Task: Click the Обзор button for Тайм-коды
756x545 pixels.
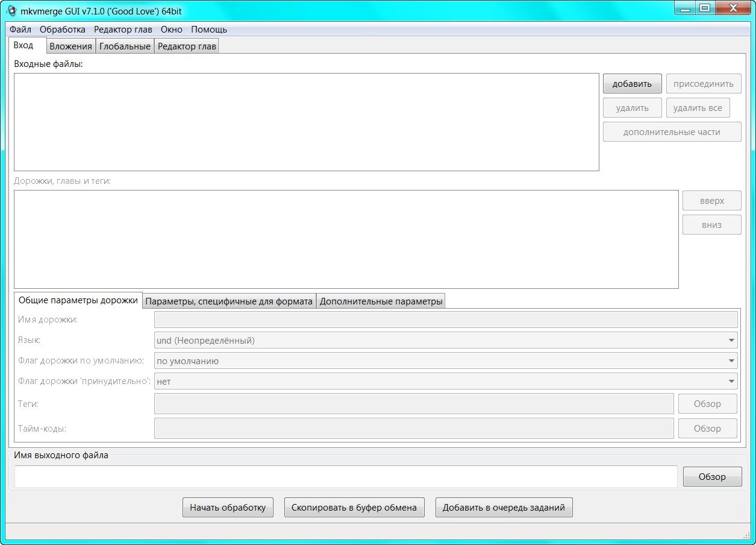Action: tap(708, 429)
